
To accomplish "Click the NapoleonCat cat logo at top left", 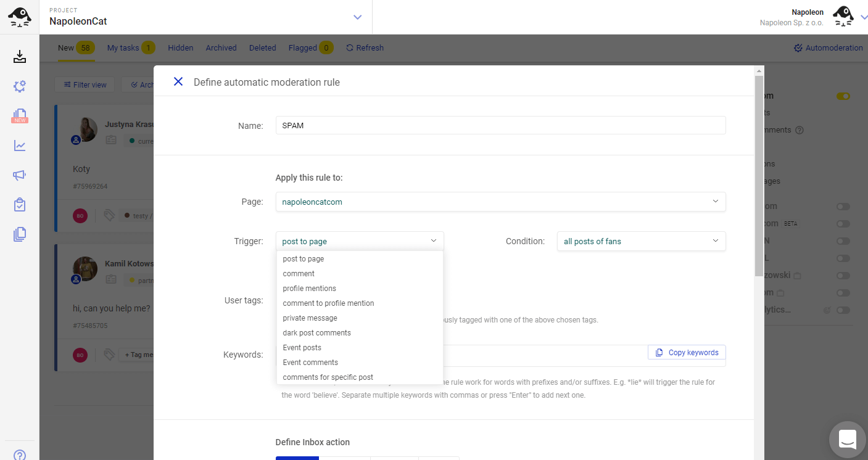I will click(x=20, y=17).
